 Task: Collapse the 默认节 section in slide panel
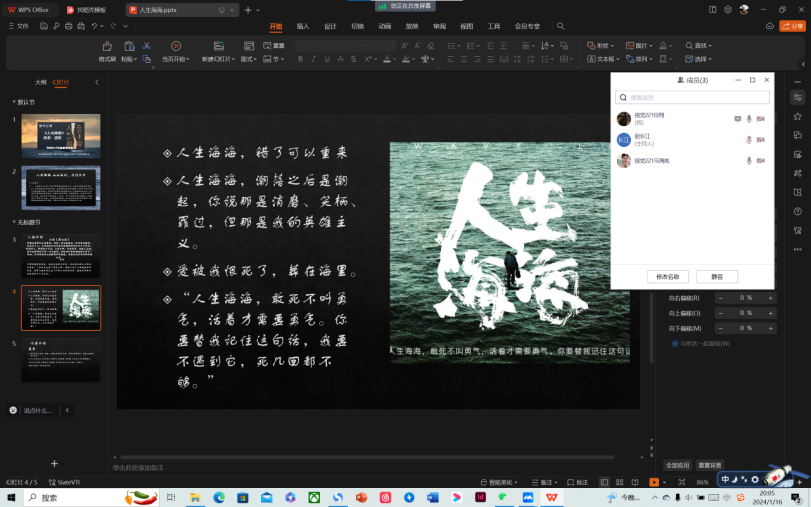point(13,102)
